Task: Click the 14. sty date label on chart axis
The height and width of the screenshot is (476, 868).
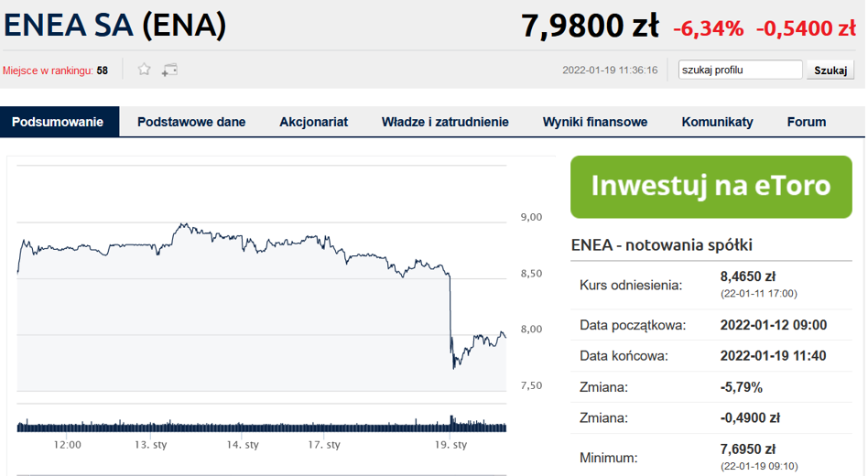Action: click(x=242, y=445)
